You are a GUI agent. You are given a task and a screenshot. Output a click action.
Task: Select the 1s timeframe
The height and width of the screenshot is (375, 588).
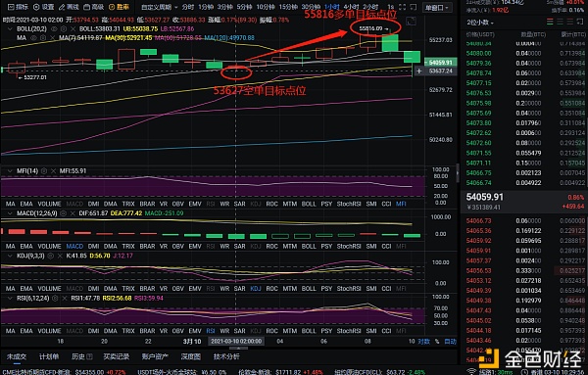pyautogui.click(x=391, y=7)
